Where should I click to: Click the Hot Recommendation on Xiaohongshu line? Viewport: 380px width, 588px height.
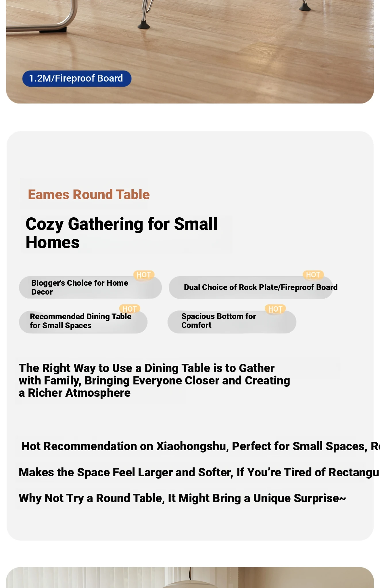click(201, 446)
